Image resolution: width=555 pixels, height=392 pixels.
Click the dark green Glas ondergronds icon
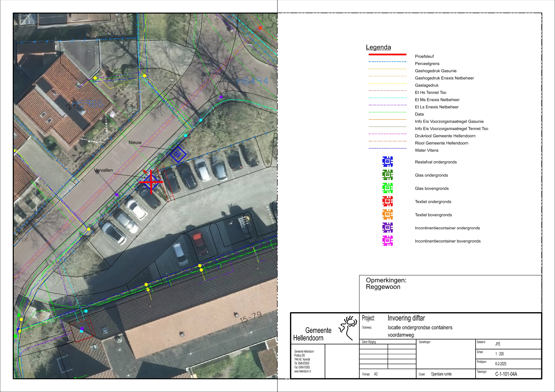tap(388, 175)
